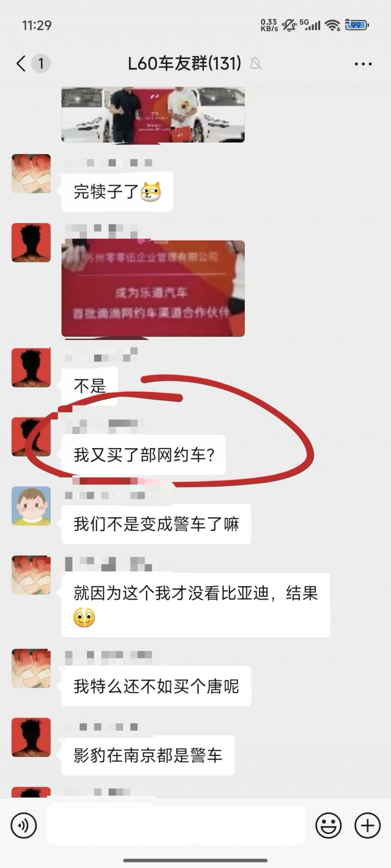Focus the message text input field
Image resolution: width=391 pixels, height=868 pixels.
(176, 825)
